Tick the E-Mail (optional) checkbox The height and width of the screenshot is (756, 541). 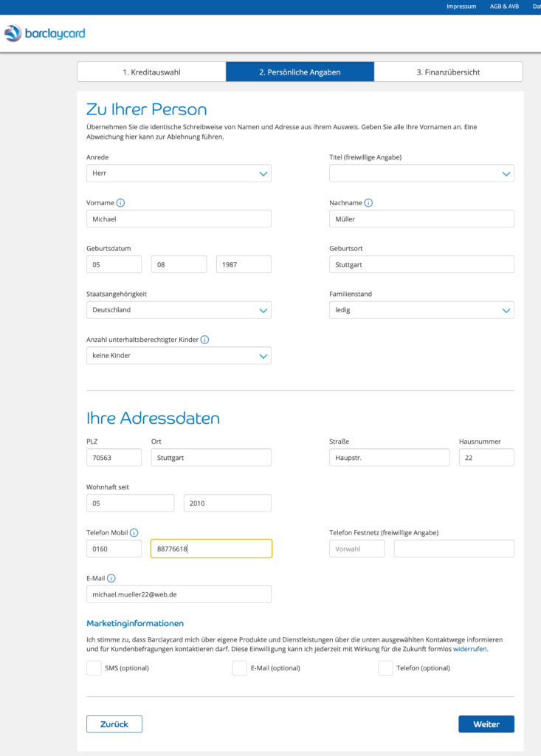[240, 668]
